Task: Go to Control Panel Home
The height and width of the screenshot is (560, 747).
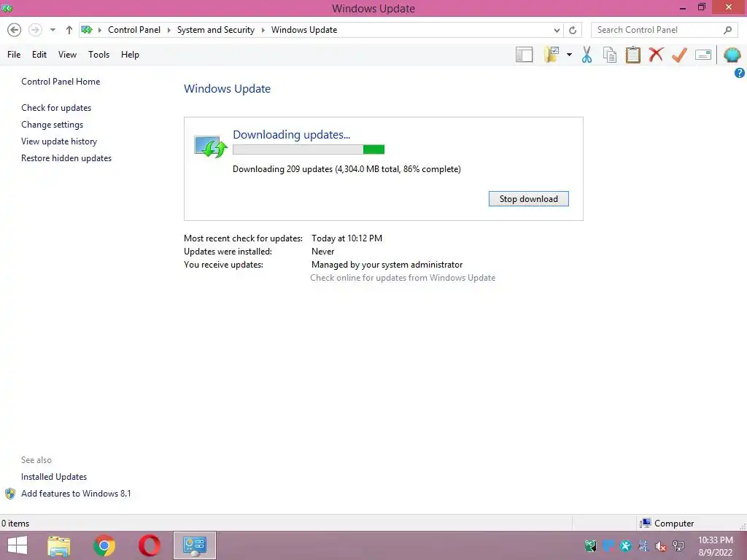Action: click(x=61, y=82)
